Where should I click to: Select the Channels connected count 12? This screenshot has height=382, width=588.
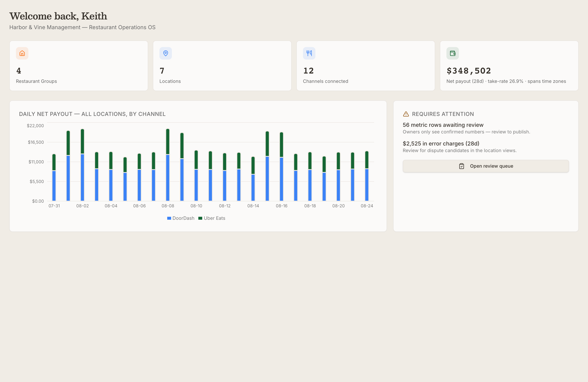pyautogui.click(x=309, y=71)
